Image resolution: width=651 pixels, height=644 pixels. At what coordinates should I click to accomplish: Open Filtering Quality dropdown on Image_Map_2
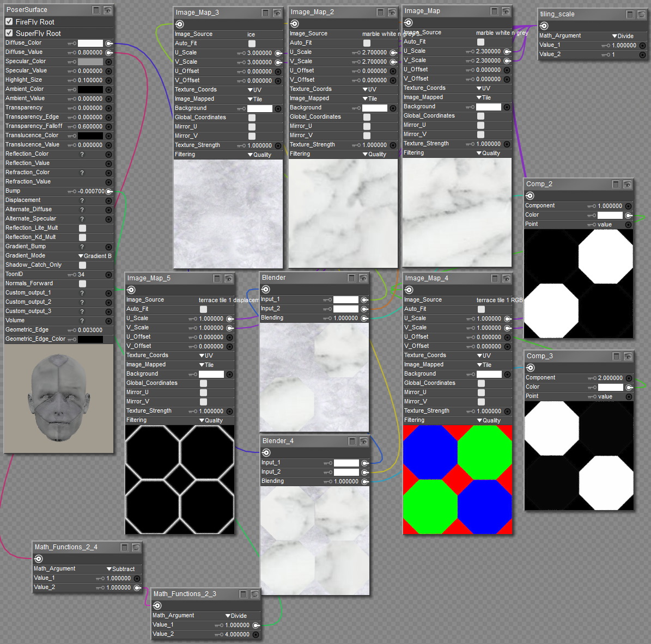pyautogui.click(x=374, y=155)
